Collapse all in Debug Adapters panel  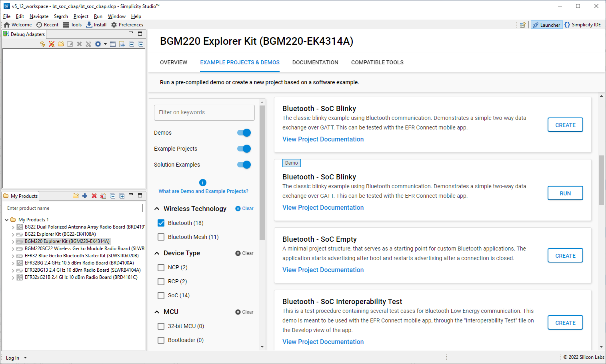[131, 44]
